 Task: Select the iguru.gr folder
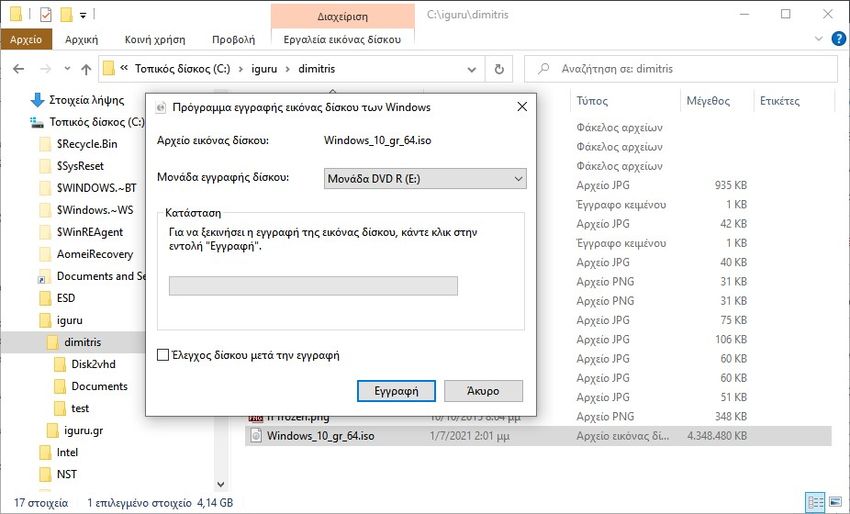[83, 431]
